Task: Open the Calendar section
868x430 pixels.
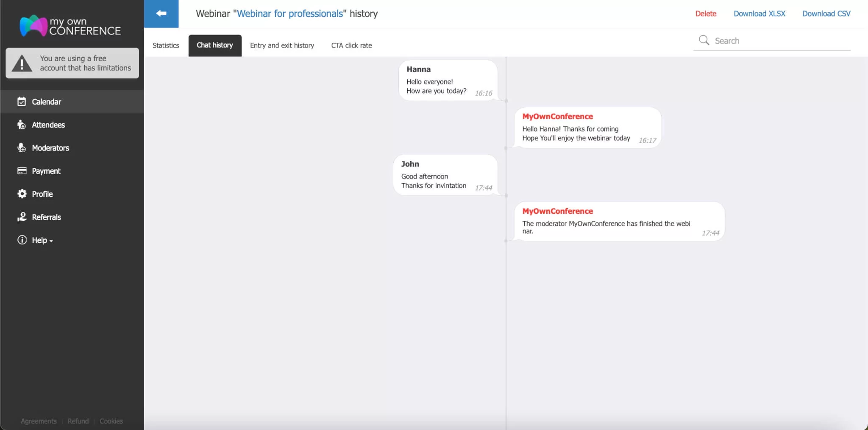Action: [x=47, y=102]
